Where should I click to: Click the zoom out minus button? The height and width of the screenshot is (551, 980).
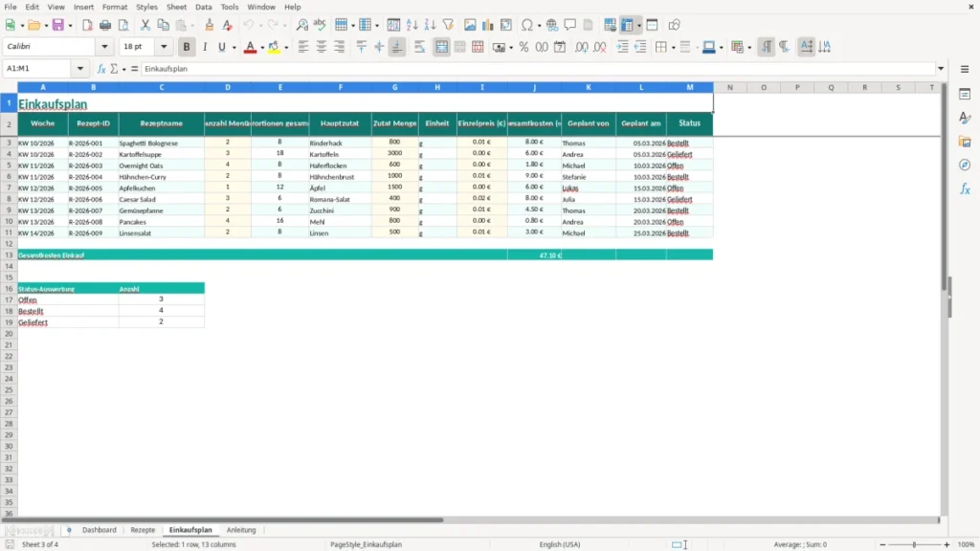[x=882, y=544]
